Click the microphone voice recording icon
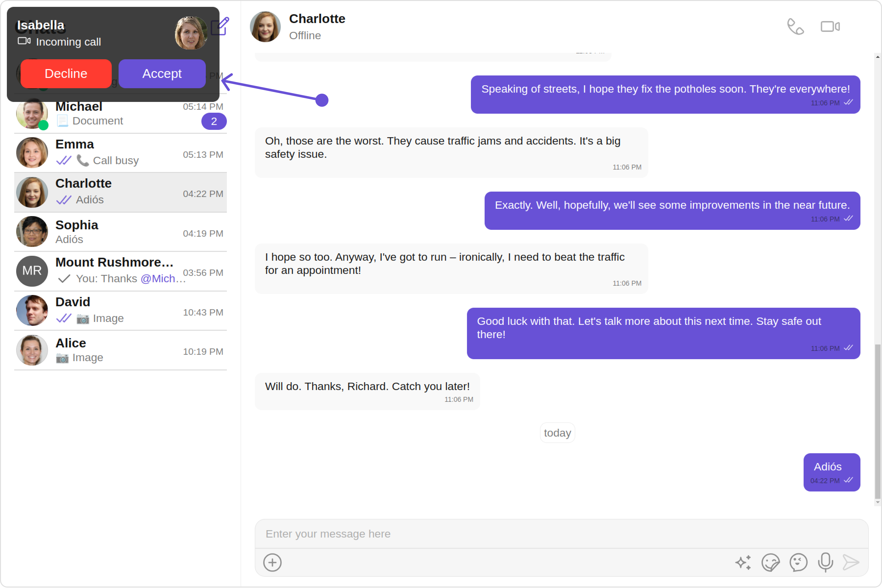This screenshot has width=882, height=588. click(x=825, y=562)
